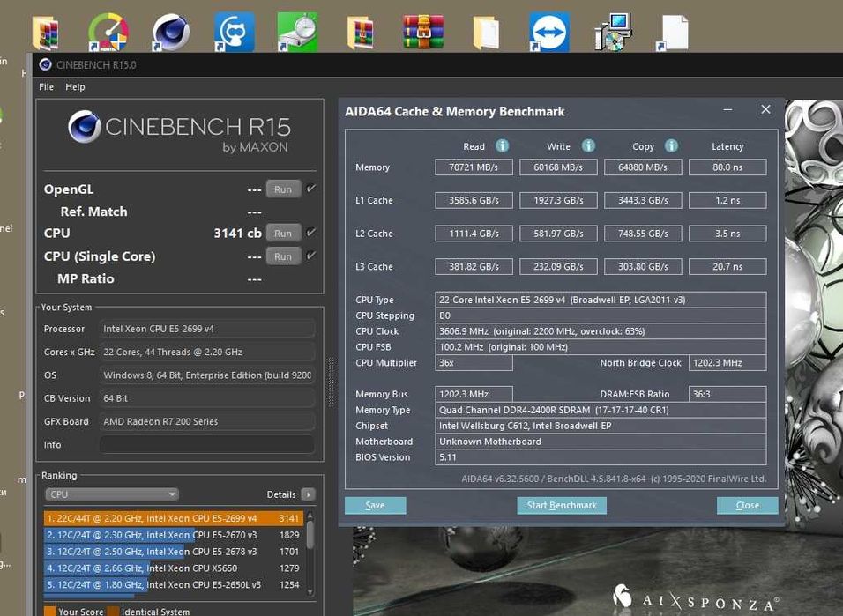Toggle the CPU (Single Core) test checkmark

click(310, 256)
